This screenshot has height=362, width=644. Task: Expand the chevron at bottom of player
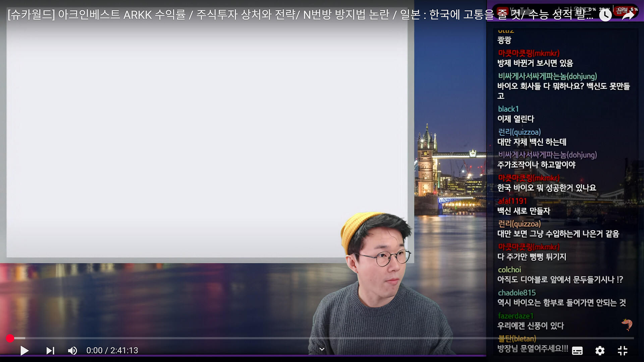322,349
